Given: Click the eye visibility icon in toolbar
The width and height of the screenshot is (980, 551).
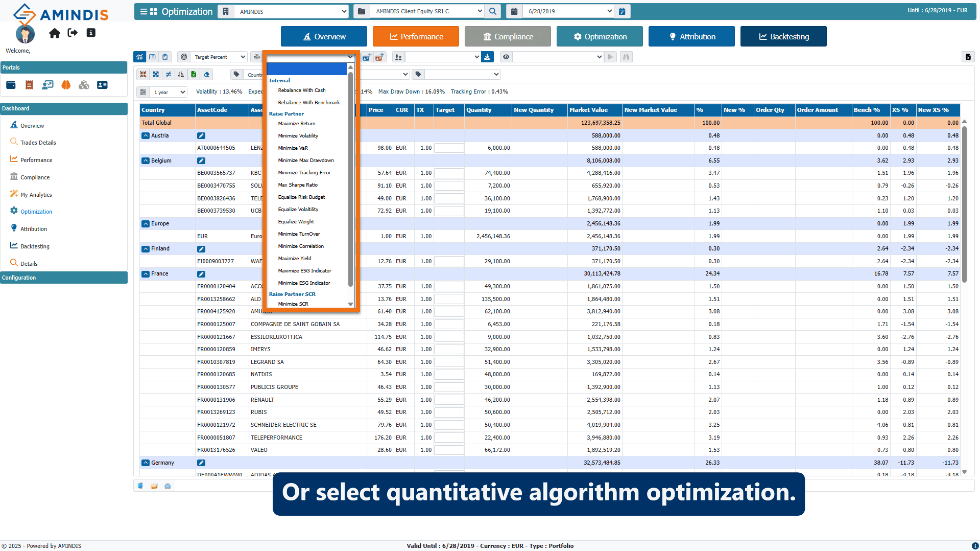Looking at the screenshot, I should pyautogui.click(x=506, y=57).
